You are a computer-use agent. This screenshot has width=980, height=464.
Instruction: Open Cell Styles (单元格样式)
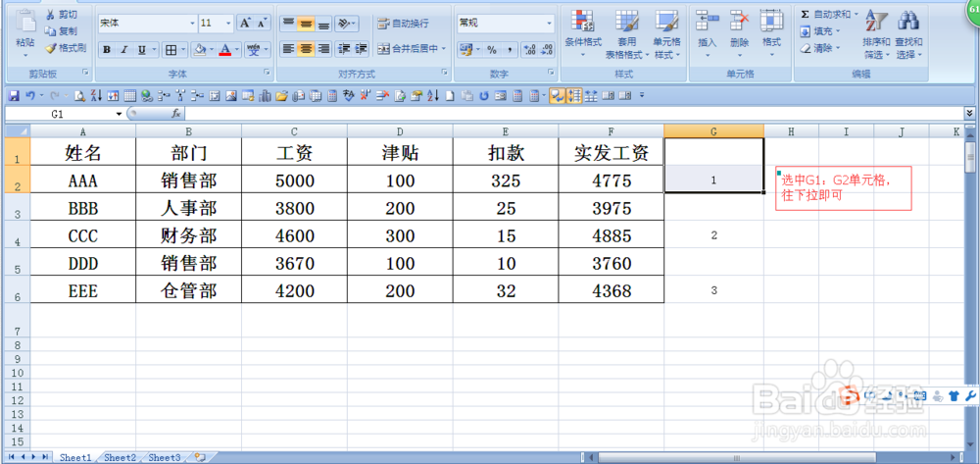[666, 33]
